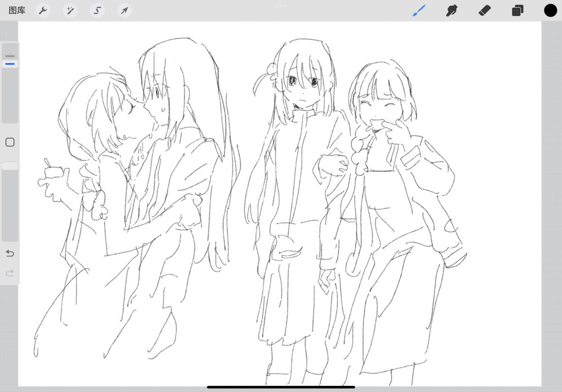562x392 pixels.
Task: Tap the square Modify button in sidebar
Action: (10, 142)
